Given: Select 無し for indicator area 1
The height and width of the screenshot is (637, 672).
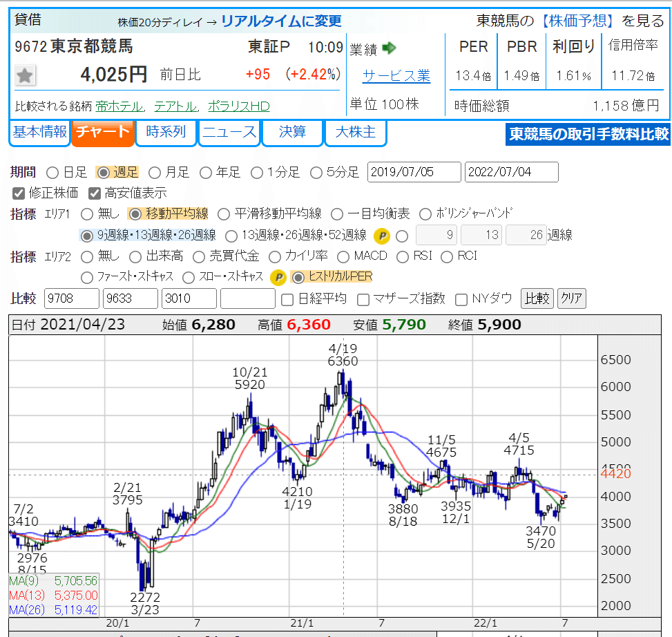Looking at the screenshot, I should tap(87, 214).
